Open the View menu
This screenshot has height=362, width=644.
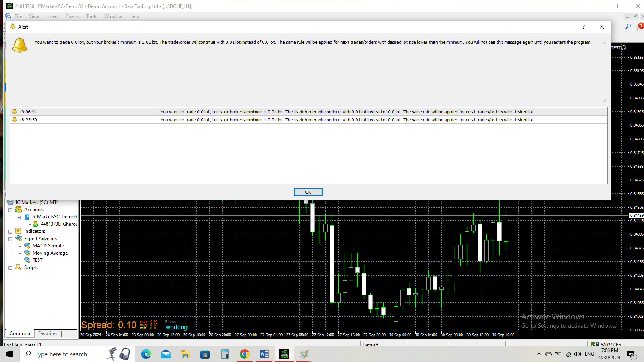point(34,16)
